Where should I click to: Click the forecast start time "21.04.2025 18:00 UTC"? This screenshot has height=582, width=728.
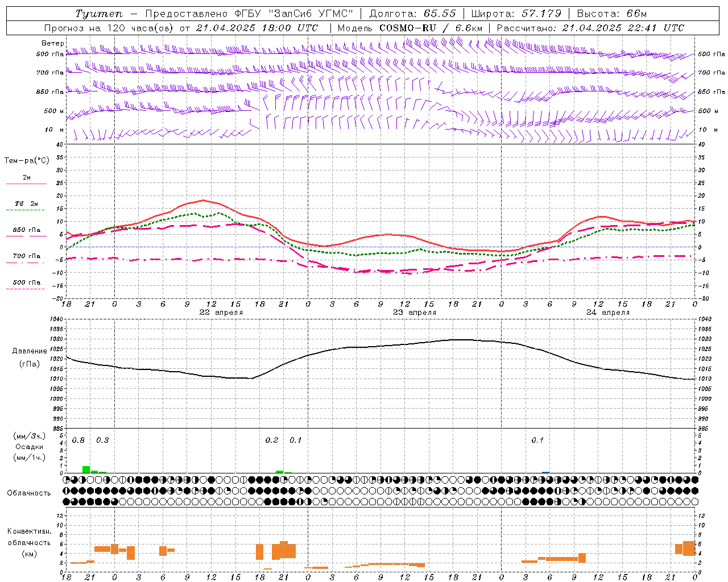pyautogui.click(x=257, y=28)
